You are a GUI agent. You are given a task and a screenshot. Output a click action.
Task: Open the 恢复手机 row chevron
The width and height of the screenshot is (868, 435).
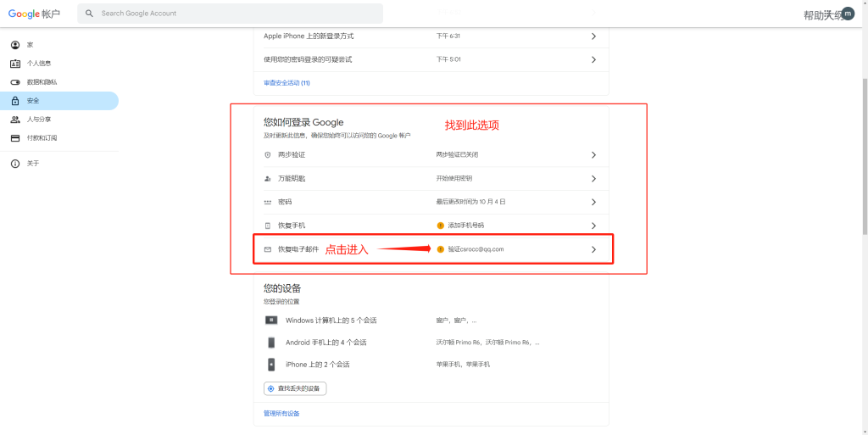[x=593, y=226]
